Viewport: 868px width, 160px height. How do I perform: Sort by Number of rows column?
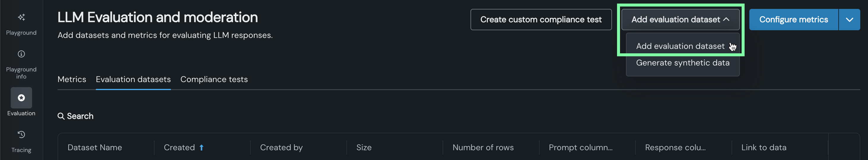click(483, 148)
